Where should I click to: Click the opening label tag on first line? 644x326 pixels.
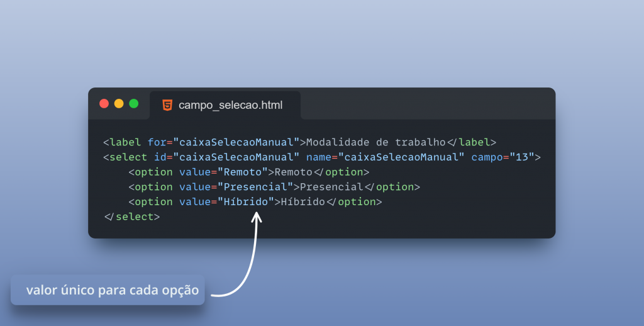[122, 142]
